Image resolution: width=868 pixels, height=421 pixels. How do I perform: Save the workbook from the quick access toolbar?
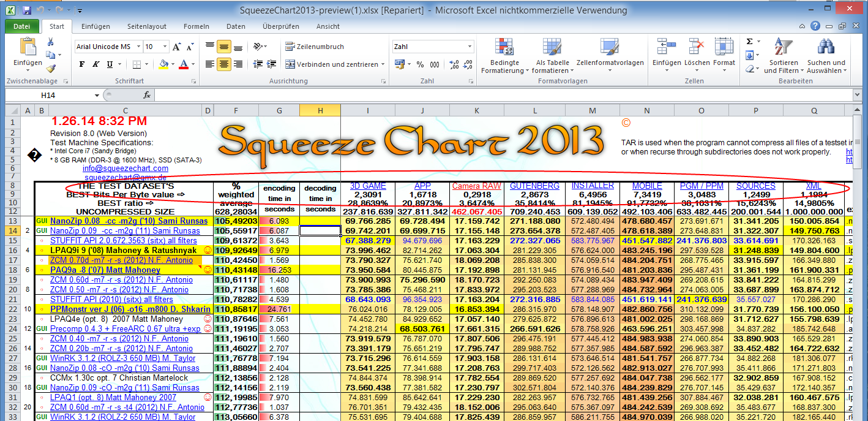coord(26,10)
